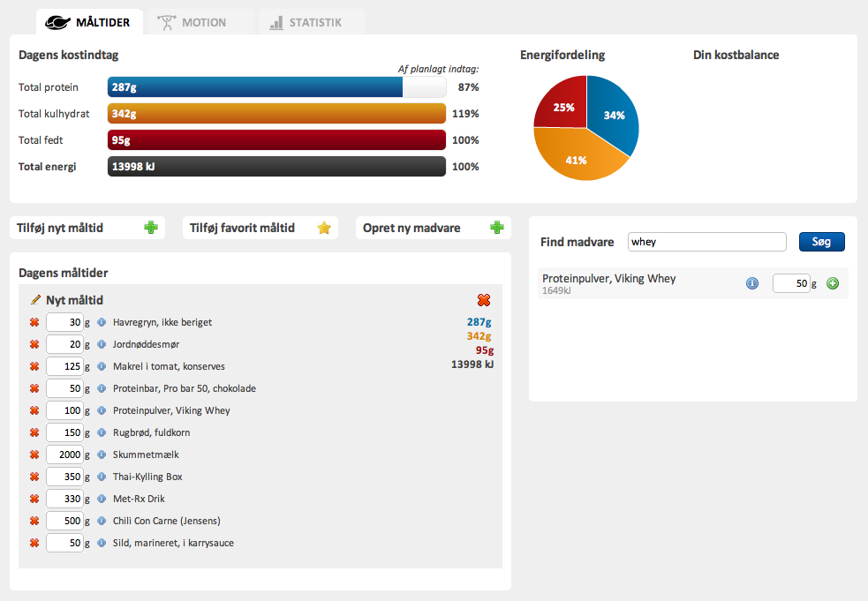Screen dimensions: 868x601
Task: Click the blue protein pie chart slice
Action: [x=614, y=115]
